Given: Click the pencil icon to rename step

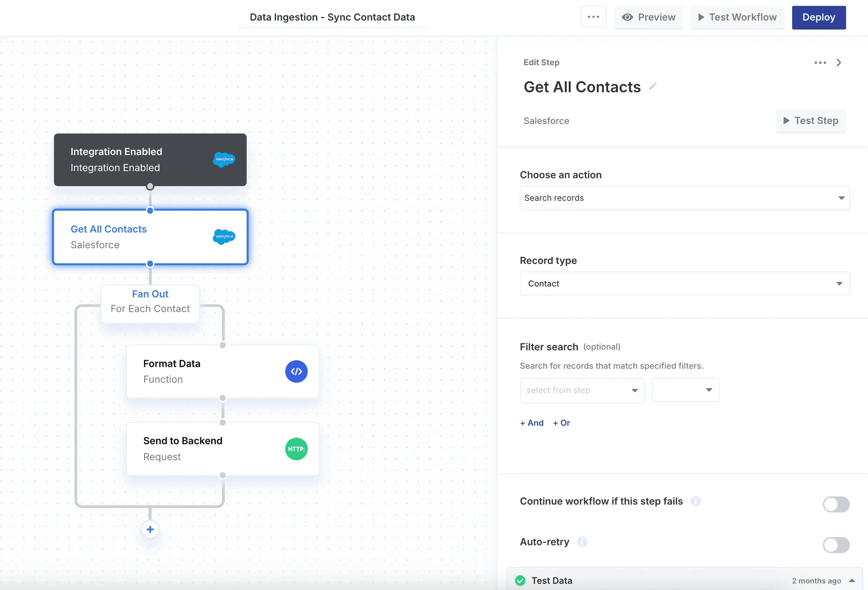Looking at the screenshot, I should (x=653, y=86).
